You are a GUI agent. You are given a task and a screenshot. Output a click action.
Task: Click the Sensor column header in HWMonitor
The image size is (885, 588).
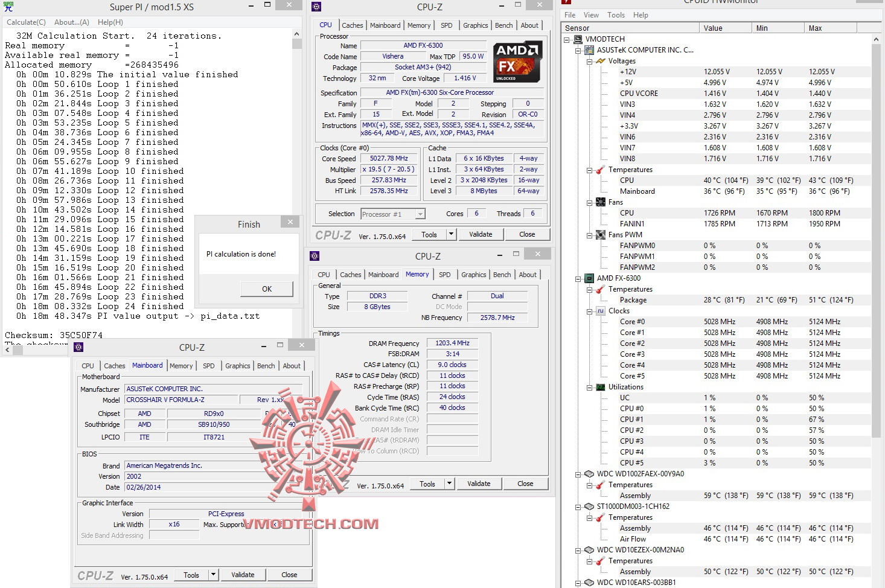[630, 28]
